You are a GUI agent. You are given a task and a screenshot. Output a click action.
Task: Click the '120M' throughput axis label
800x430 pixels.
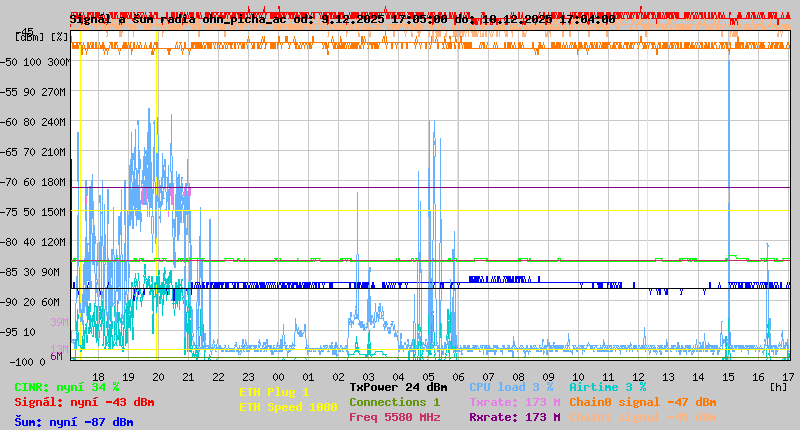[54, 242]
